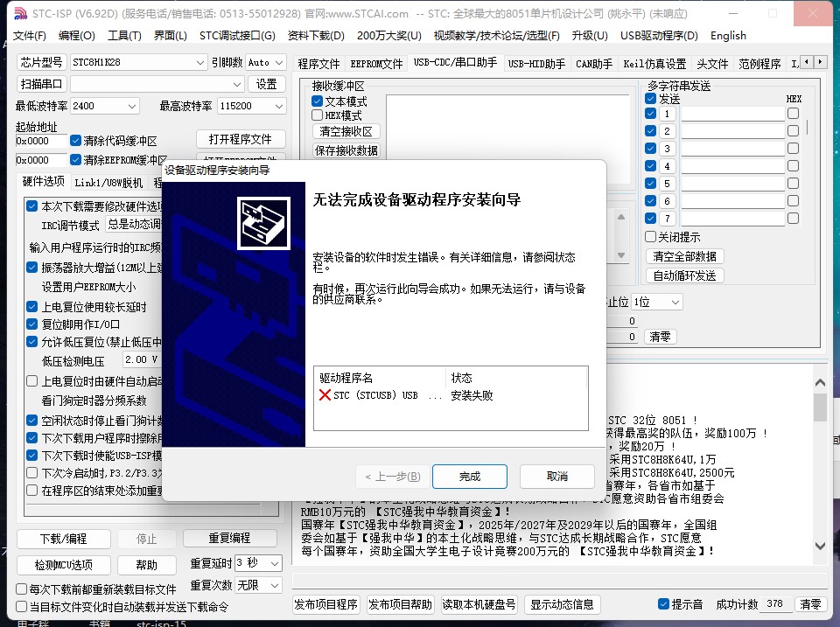The height and width of the screenshot is (627, 840).
Task: Click the device driver wizard hardware icon
Action: point(263,223)
